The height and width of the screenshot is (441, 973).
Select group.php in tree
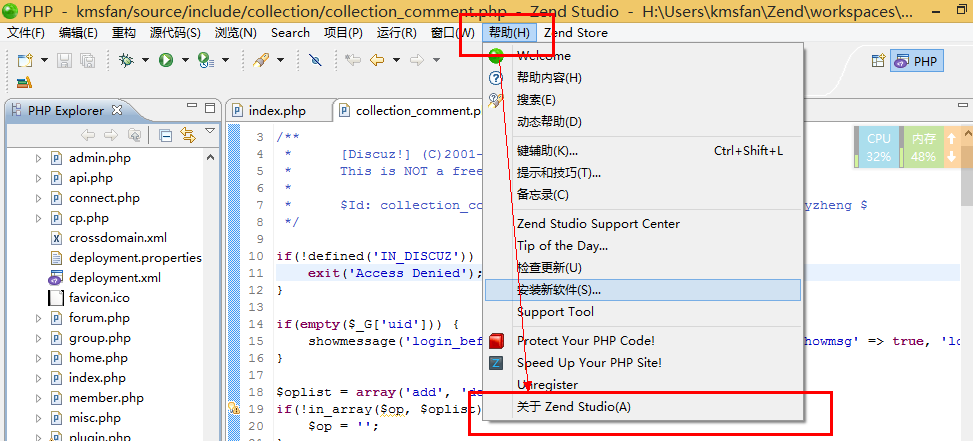[100, 338]
